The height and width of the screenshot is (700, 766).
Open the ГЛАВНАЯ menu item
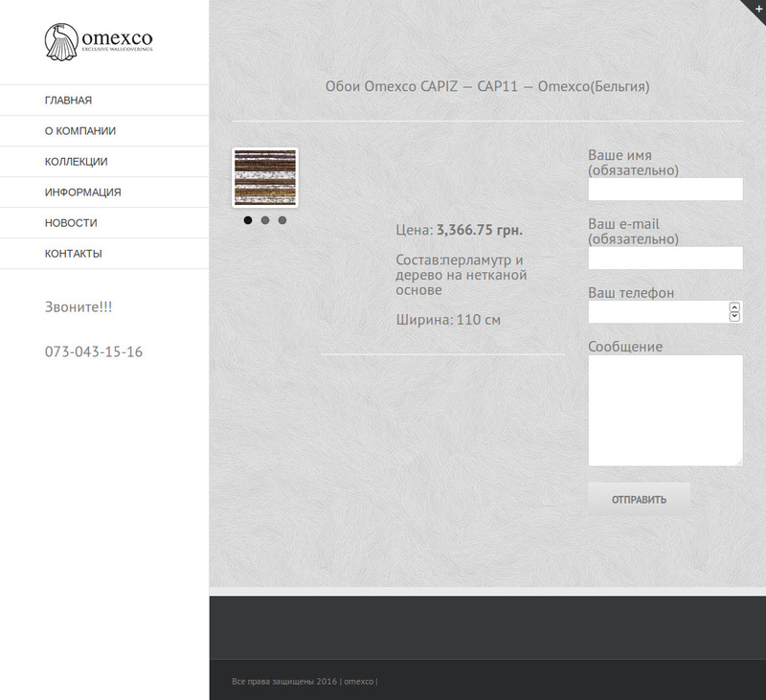pos(68,101)
